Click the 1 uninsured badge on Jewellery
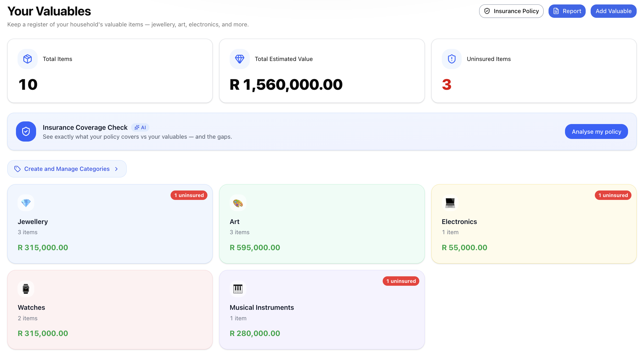This screenshot has height=359, width=644. pos(189,195)
